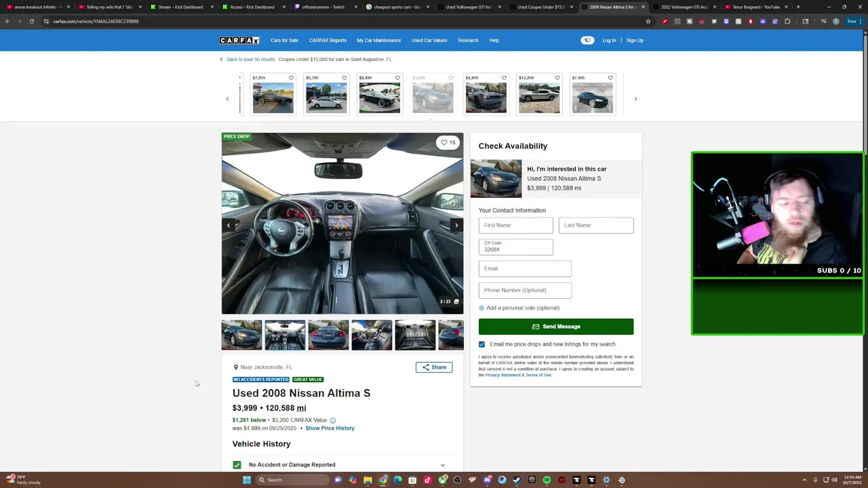Show the previous photo in the main gallery

(229, 225)
